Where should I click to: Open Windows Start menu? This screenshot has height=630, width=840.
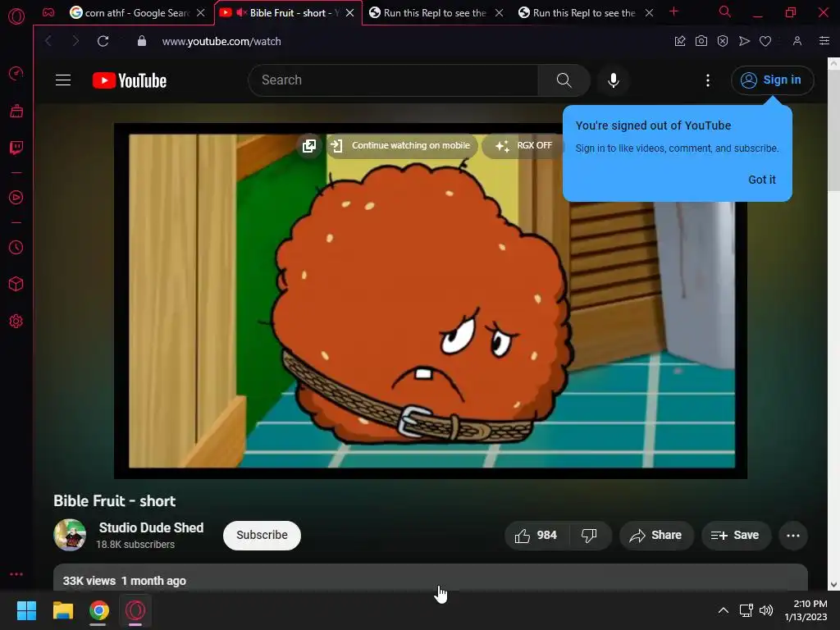coord(26,610)
